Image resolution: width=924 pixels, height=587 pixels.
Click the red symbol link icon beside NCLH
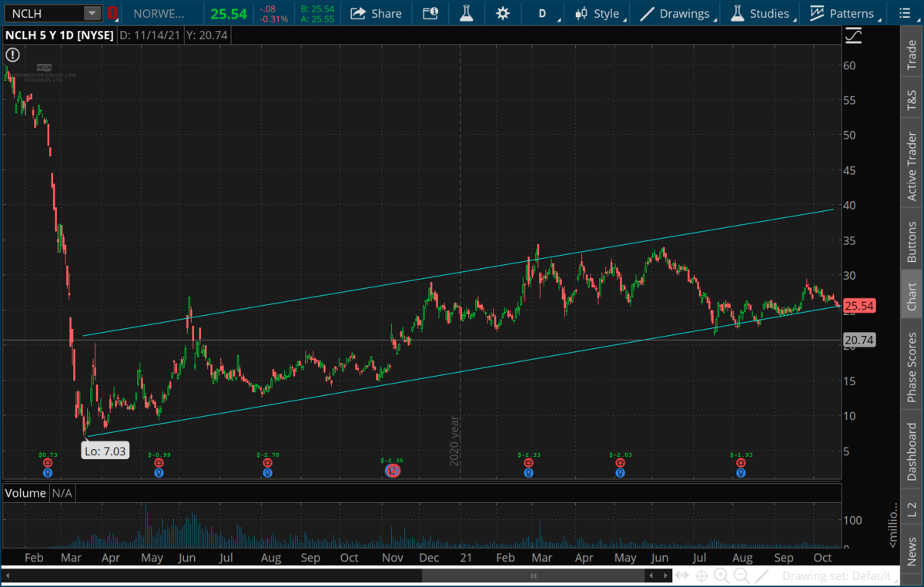coord(113,13)
